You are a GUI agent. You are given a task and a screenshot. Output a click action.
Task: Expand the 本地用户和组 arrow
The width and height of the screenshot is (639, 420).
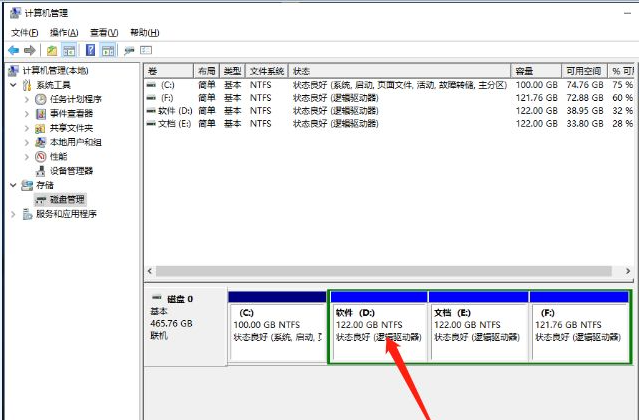click(x=27, y=142)
